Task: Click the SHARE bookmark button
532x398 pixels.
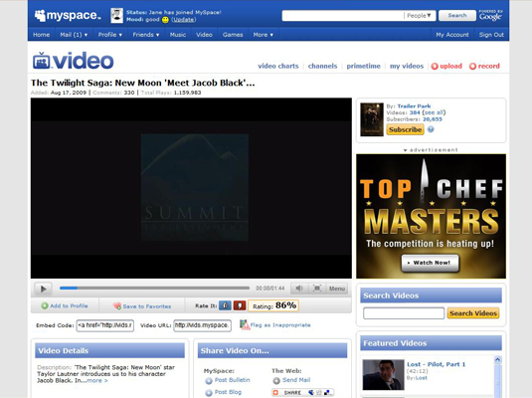Action: 302,393
